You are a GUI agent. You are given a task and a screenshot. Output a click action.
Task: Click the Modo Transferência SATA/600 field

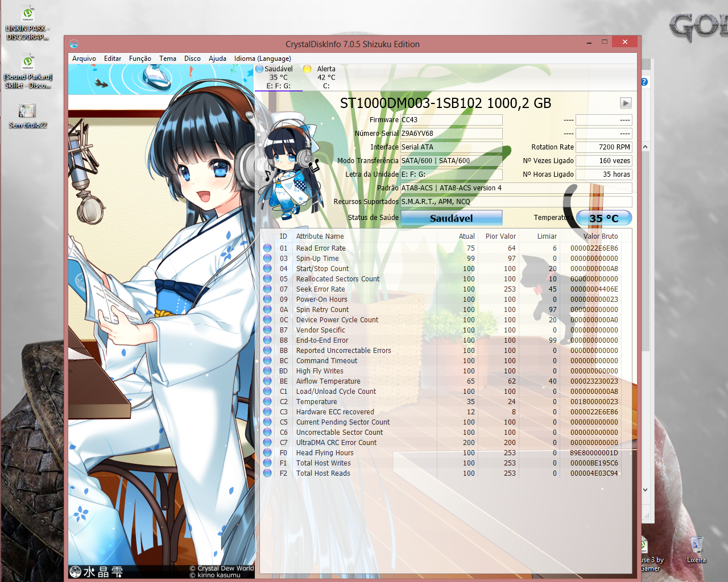click(x=452, y=161)
